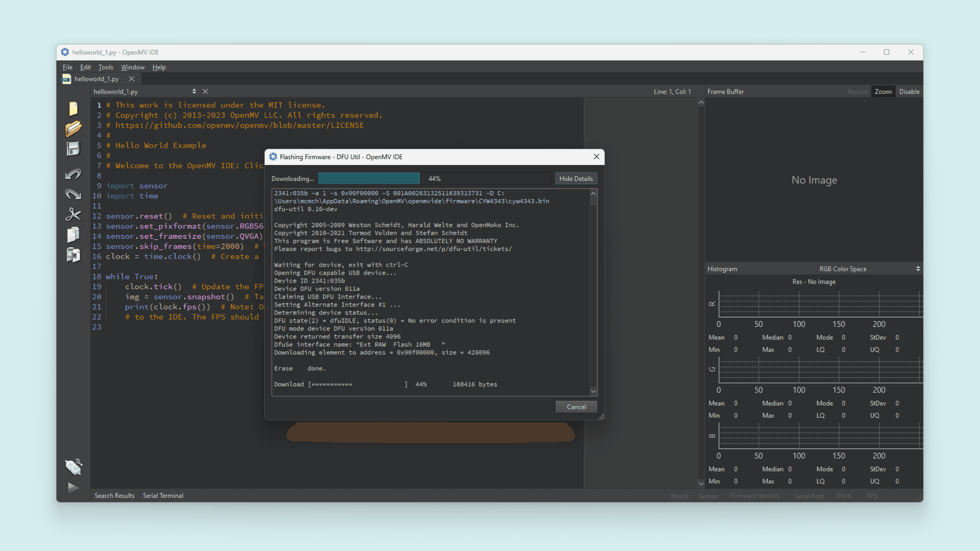
Task: Toggle Disable in Frame Buffer header
Action: click(909, 91)
